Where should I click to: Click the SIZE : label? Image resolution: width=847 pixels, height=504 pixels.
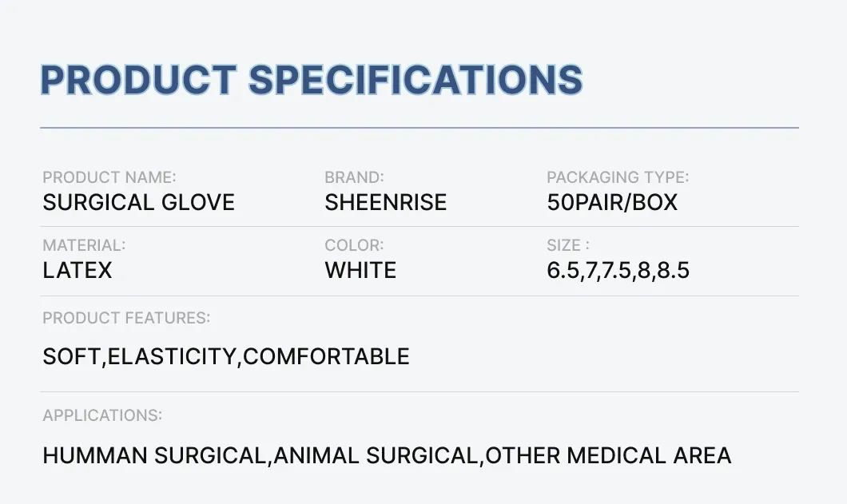pos(568,245)
